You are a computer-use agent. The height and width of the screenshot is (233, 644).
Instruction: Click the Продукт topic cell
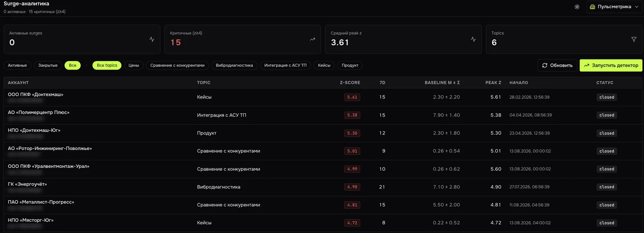pos(206,133)
